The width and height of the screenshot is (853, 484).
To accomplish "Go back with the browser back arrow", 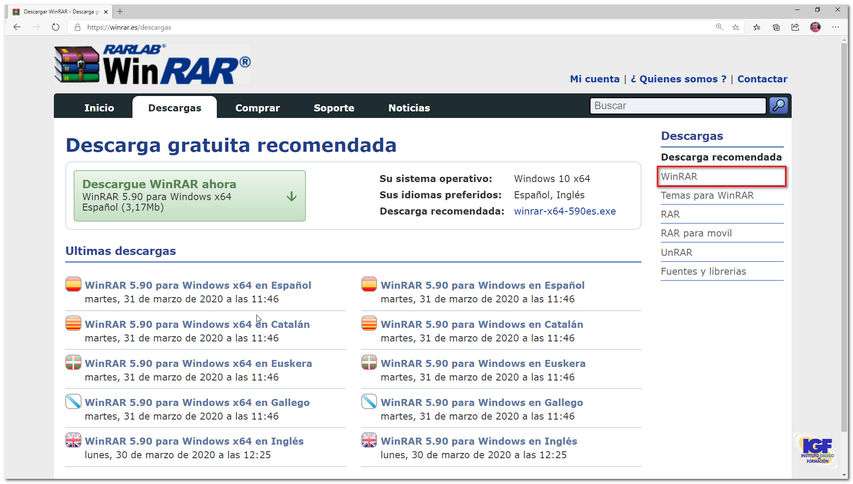I will coord(17,27).
